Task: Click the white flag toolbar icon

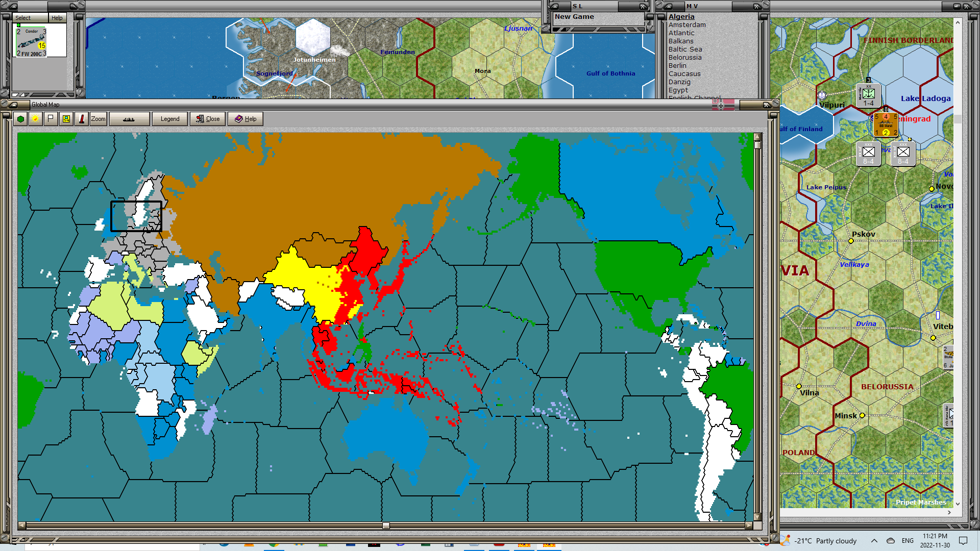Action: [x=51, y=119]
